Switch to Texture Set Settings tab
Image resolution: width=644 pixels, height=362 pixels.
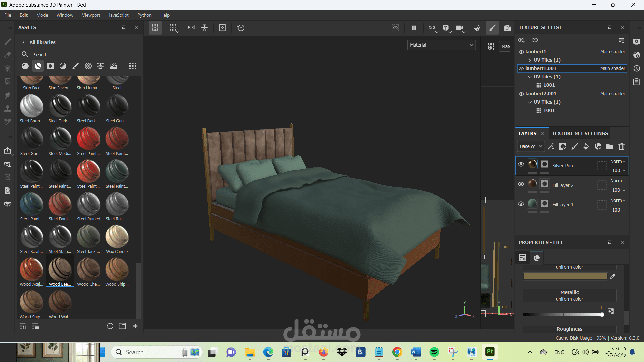coord(580,133)
